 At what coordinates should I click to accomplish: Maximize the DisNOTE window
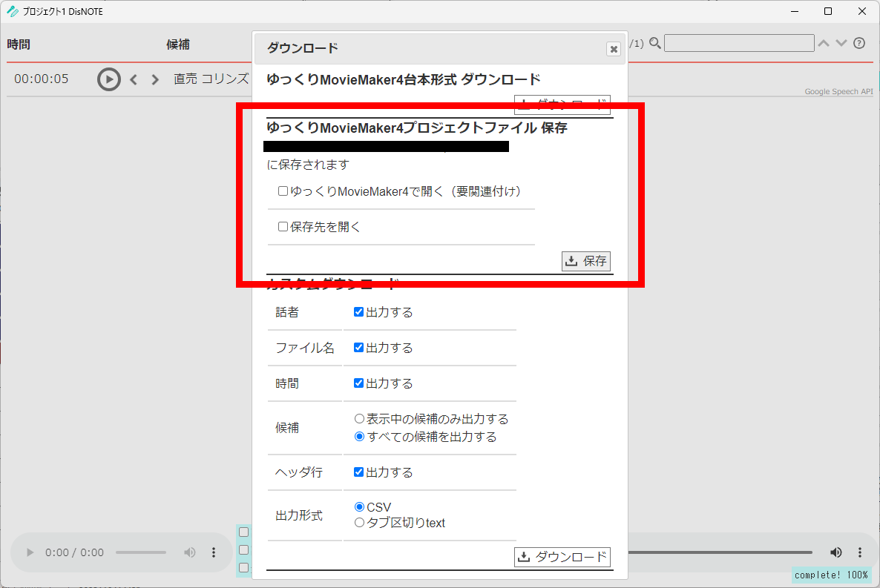[x=828, y=11]
